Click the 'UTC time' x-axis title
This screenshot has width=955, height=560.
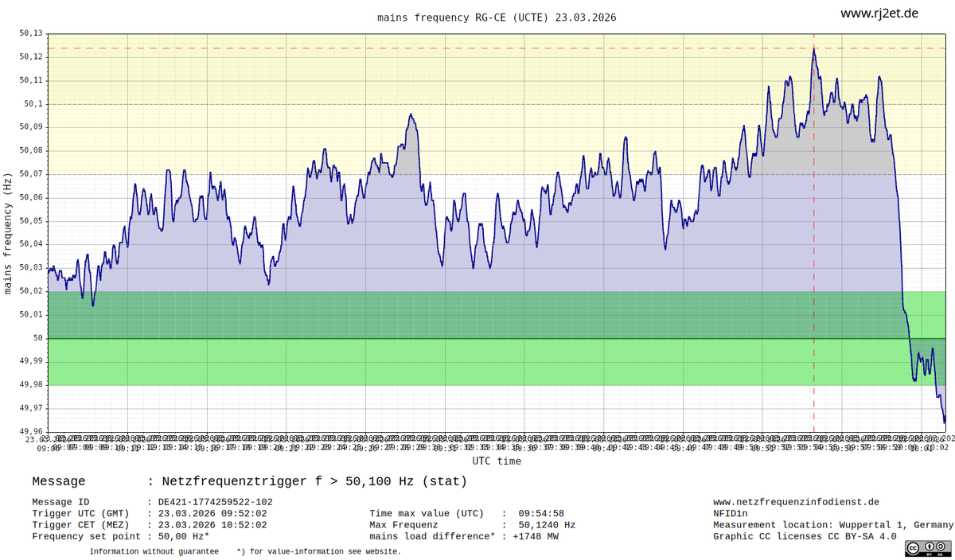pyautogui.click(x=497, y=461)
